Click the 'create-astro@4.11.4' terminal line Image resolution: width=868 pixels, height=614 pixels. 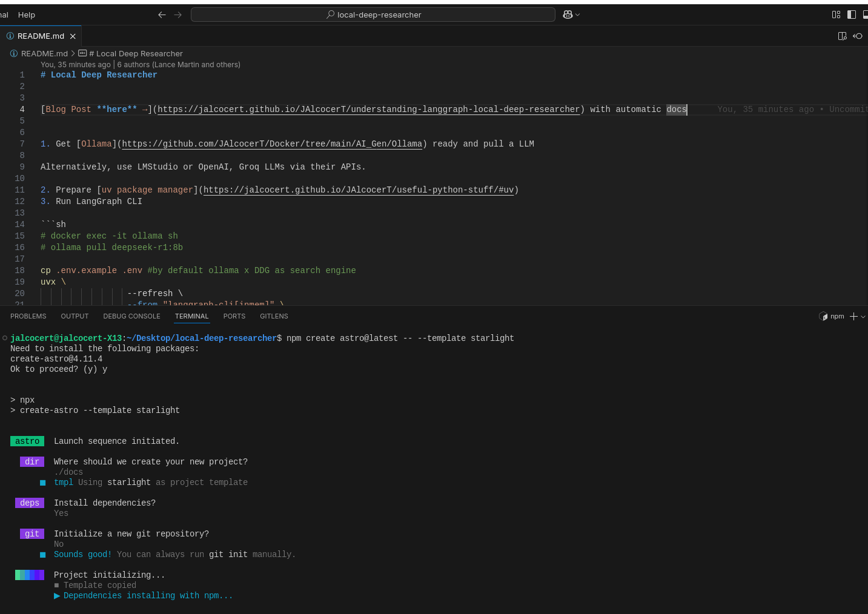(x=56, y=358)
